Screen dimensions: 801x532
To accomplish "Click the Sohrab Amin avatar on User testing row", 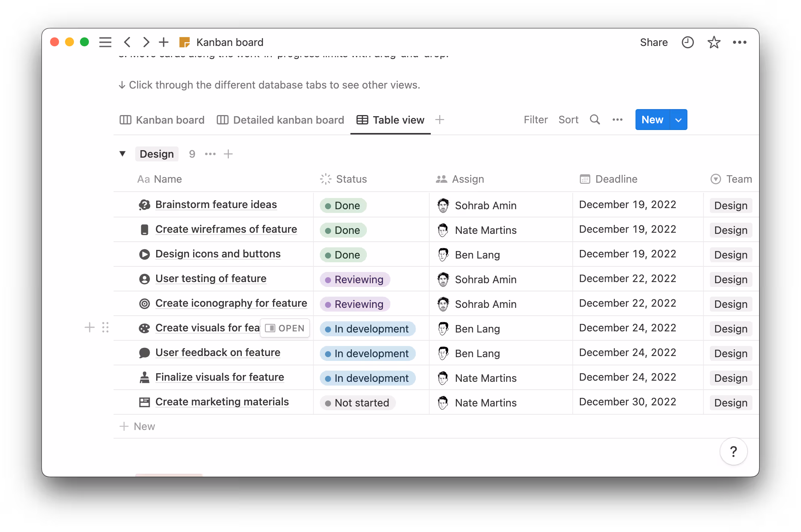I will pyautogui.click(x=443, y=279).
